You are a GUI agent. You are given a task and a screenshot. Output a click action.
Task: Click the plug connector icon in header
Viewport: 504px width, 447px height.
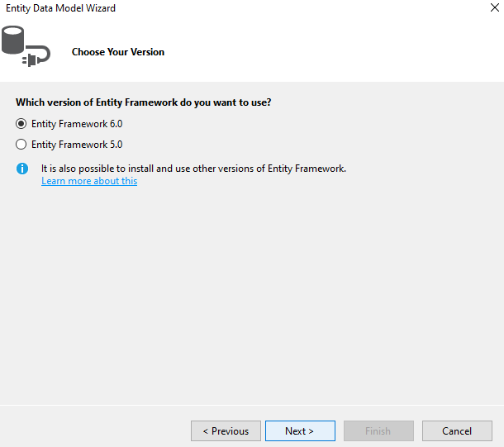[x=36, y=56]
